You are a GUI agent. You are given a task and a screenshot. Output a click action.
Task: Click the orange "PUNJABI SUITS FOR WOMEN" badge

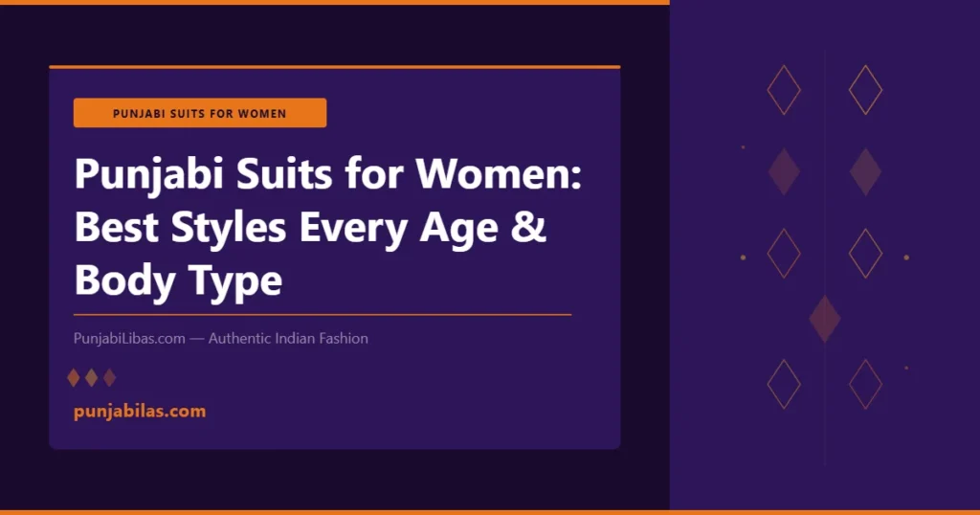click(200, 113)
